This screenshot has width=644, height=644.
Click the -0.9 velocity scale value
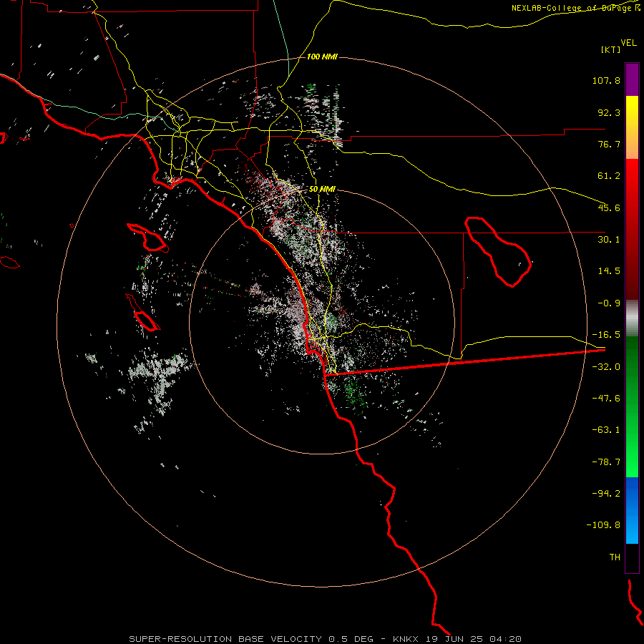click(x=609, y=303)
